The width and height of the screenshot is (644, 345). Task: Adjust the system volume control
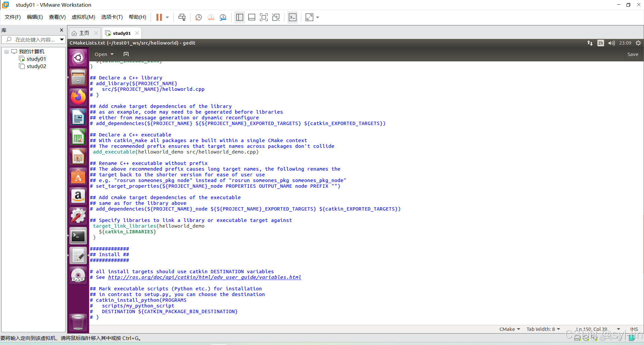611,43
